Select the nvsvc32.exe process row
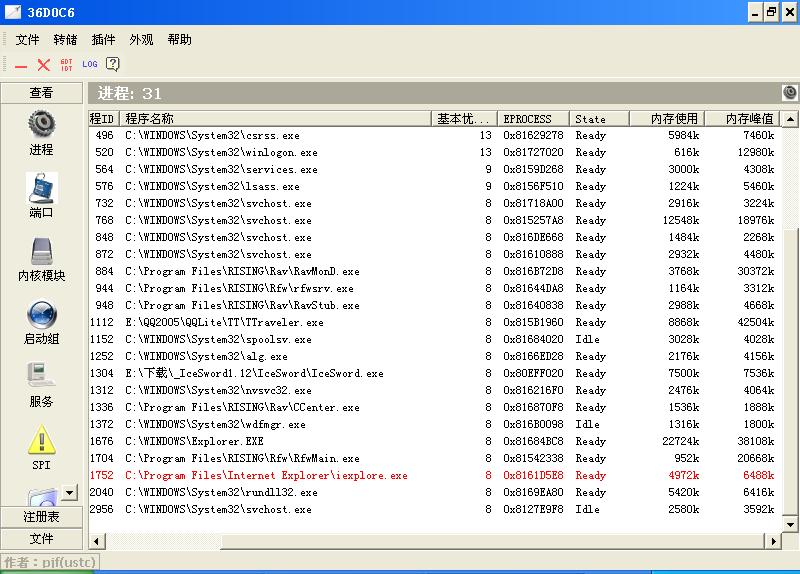 (434, 390)
